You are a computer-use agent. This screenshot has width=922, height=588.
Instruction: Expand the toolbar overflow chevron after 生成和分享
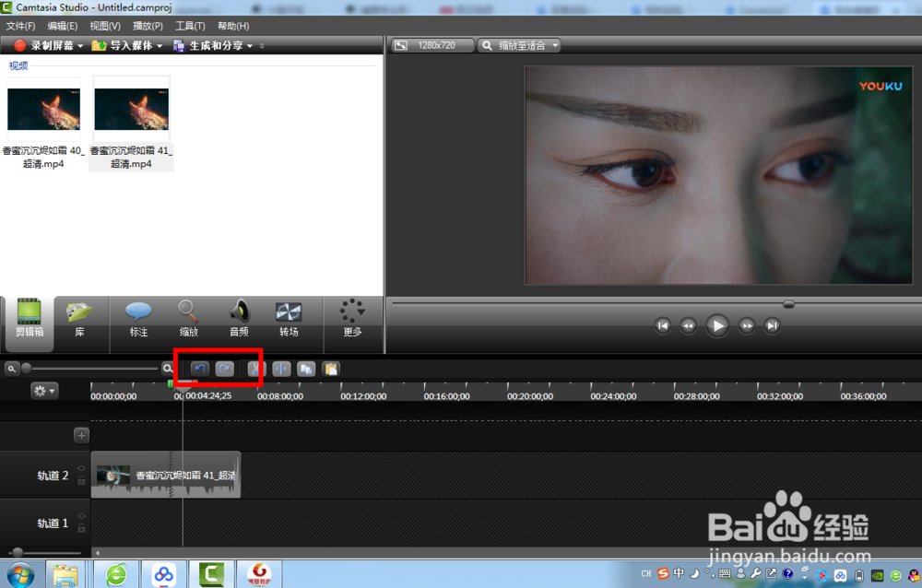262,46
